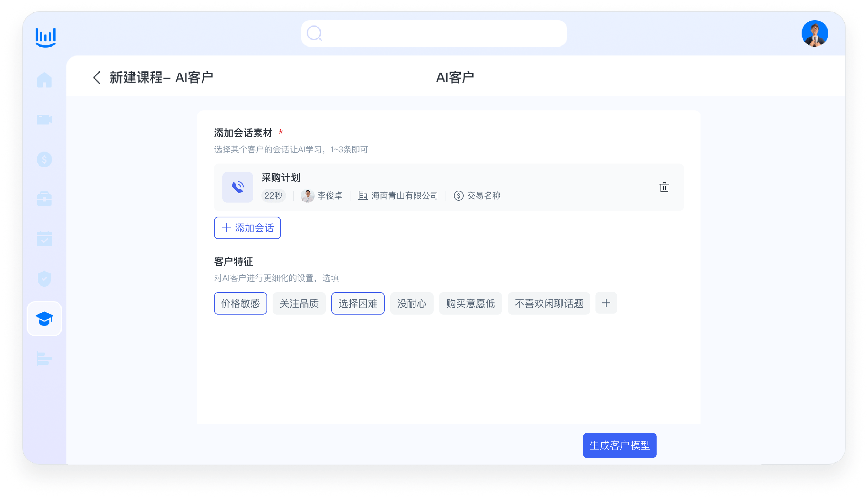Click the 采购计划 conversation title
This screenshot has height=498, width=868.
tap(281, 178)
